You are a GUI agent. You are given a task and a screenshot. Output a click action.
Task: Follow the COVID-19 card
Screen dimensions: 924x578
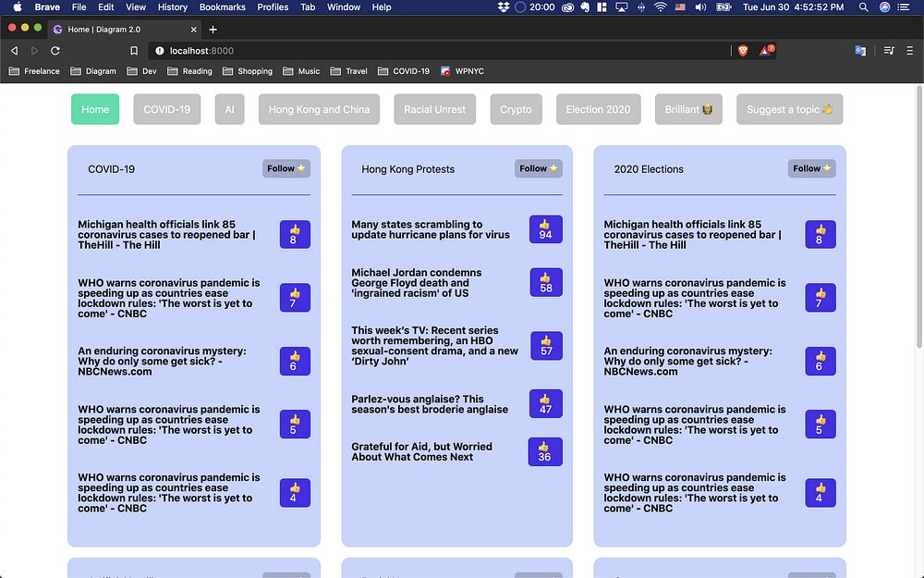[286, 168]
